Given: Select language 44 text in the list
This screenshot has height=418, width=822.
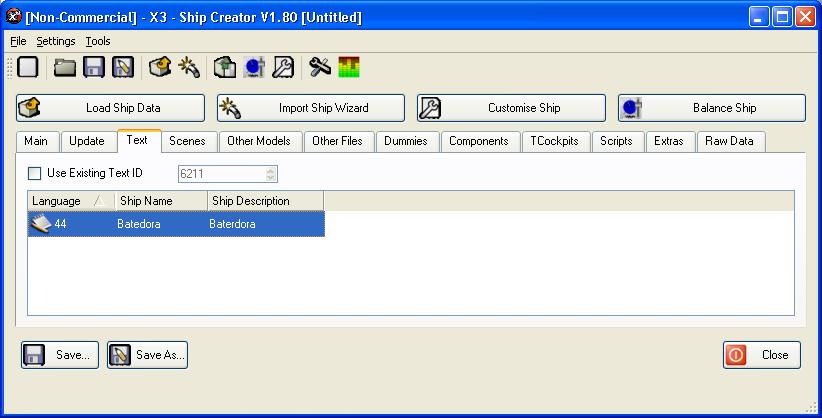Looking at the screenshot, I should coord(60,224).
